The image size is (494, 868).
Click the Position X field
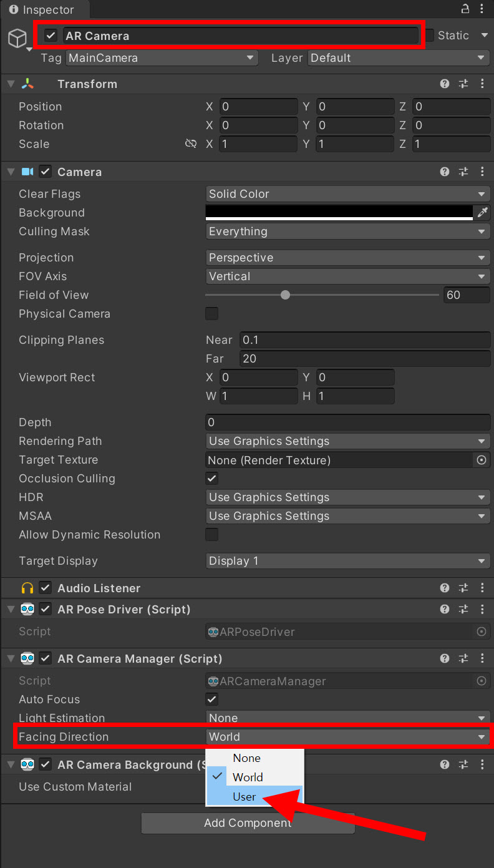[258, 107]
